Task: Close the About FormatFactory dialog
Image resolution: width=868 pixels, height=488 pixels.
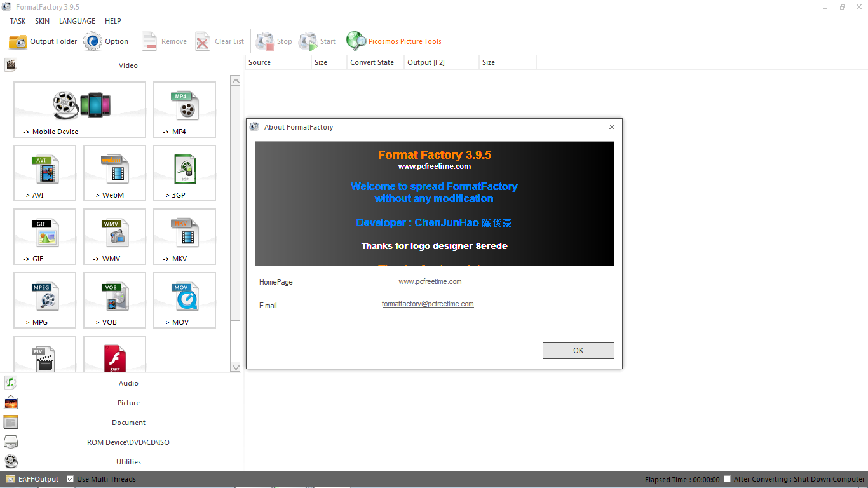Action: 612,127
